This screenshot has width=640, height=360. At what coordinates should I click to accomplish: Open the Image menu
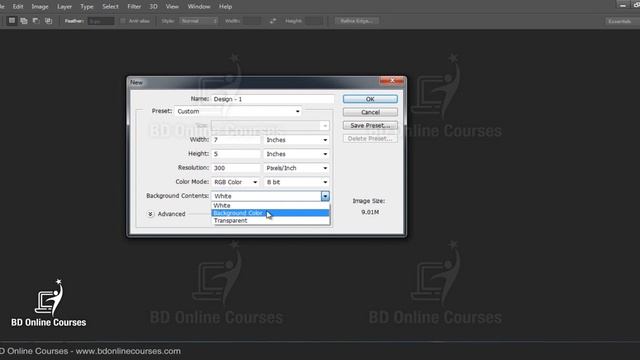coord(40,7)
